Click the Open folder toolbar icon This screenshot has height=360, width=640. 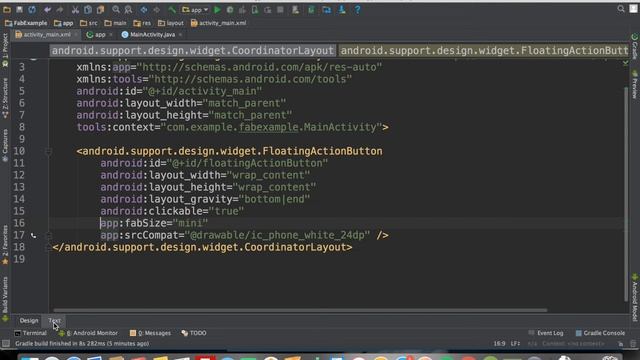pos(7,9)
